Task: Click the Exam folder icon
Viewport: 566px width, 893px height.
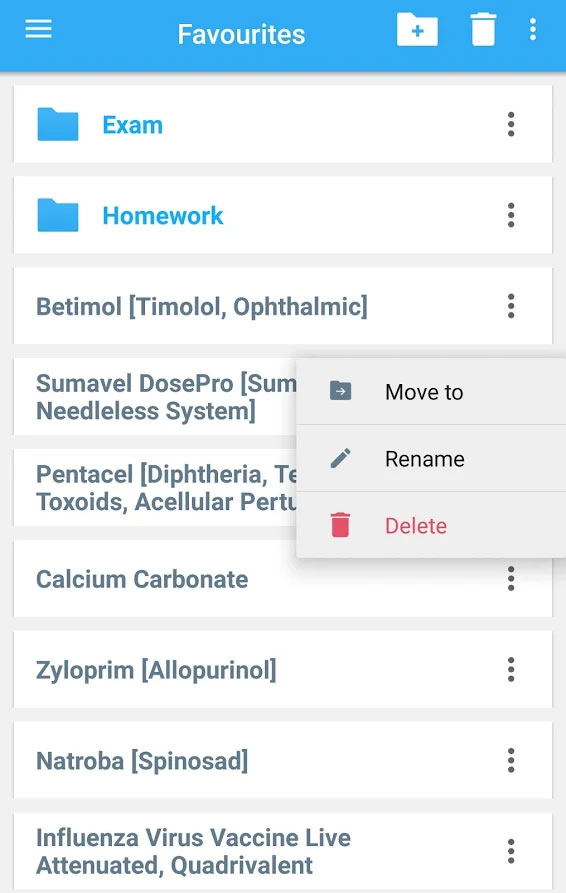Action: tap(58, 124)
